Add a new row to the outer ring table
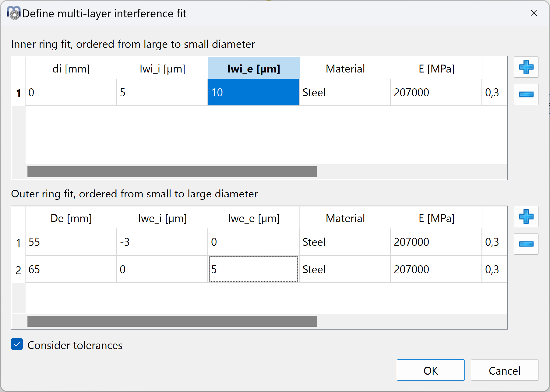The image size is (550, 392). [526, 217]
